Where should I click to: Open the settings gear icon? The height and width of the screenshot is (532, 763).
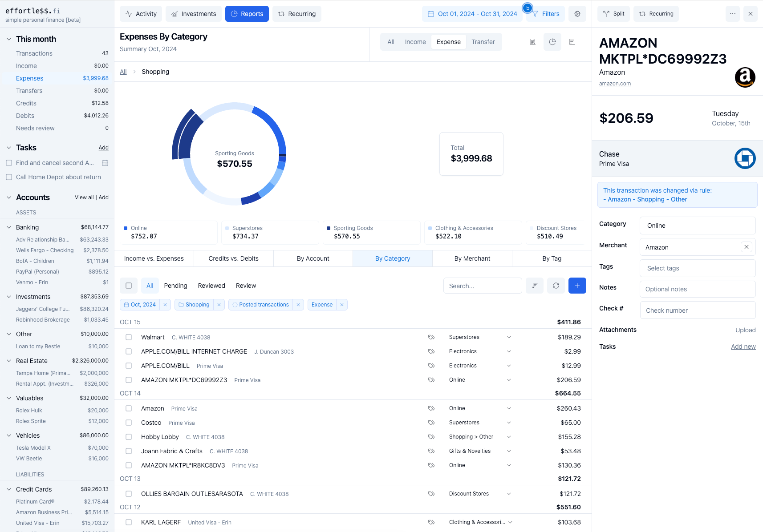coord(577,14)
